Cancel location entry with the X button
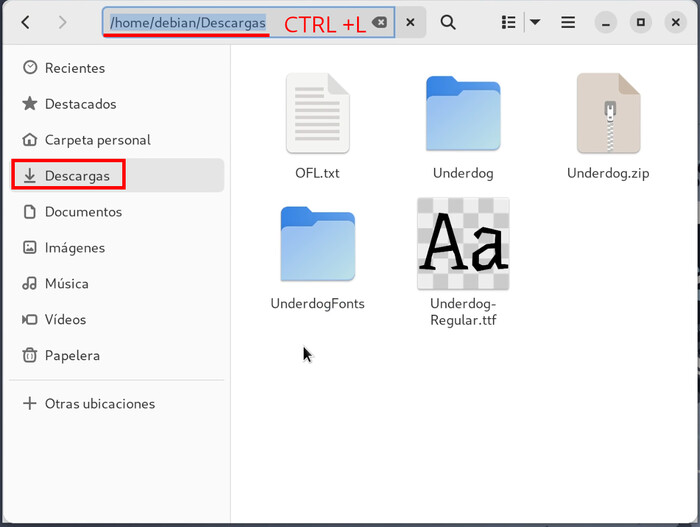The width and height of the screenshot is (700, 527). (410, 22)
